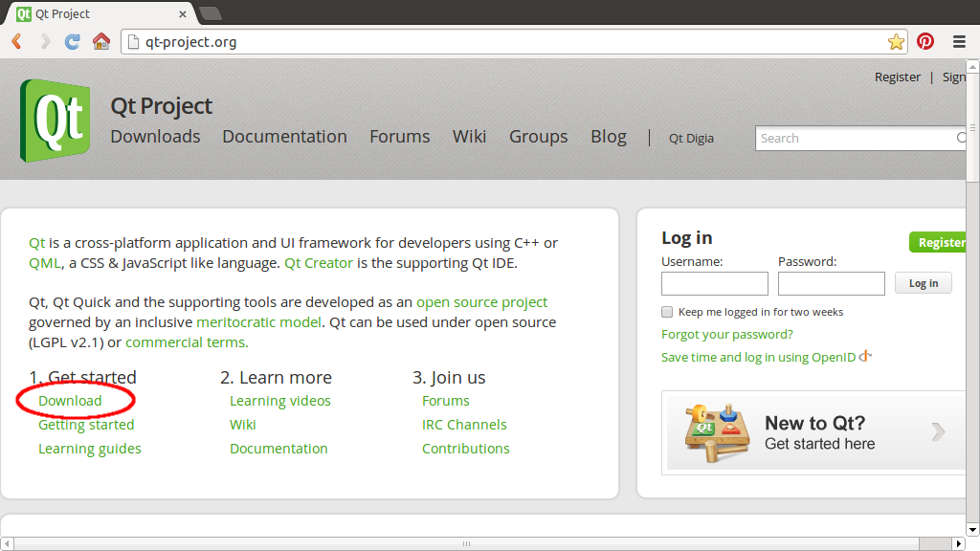
Task: Click the Qt Creator link
Action: pyautogui.click(x=319, y=263)
